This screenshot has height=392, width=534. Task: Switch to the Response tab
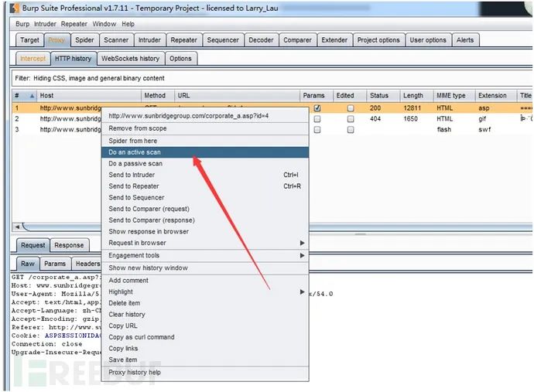click(x=69, y=245)
